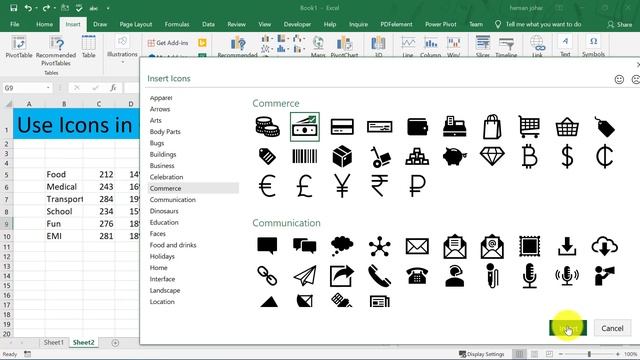Switch to the Page Layout tab

click(136, 24)
